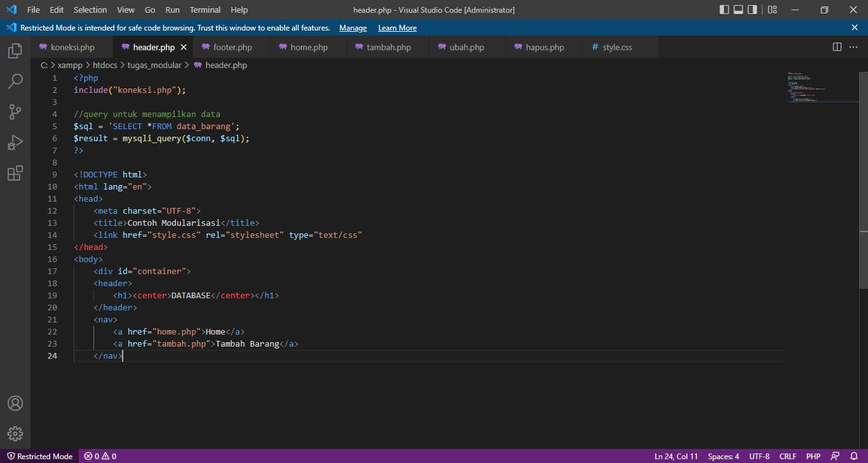The height and width of the screenshot is (463, 868).
Task: Click the Accounts icon in activity bar
Action: click(15, 403)
